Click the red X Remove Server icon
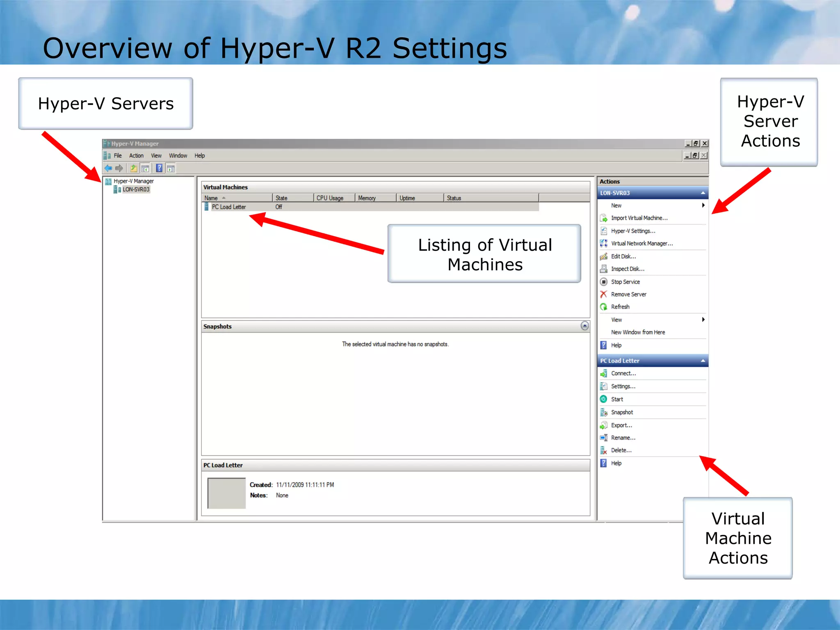Screen dimensions: 840x630 (604, 294)
